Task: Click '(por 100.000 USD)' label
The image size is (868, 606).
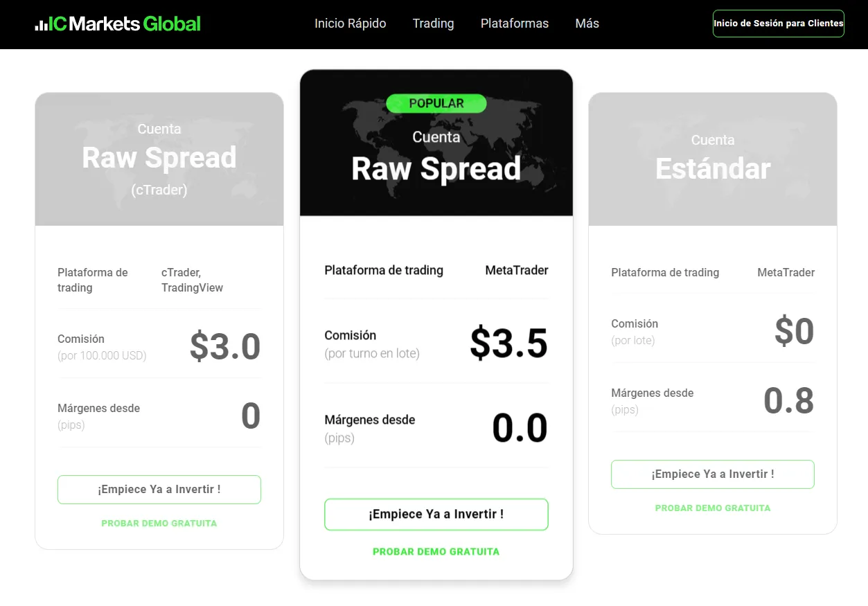Action: [102, 356]
